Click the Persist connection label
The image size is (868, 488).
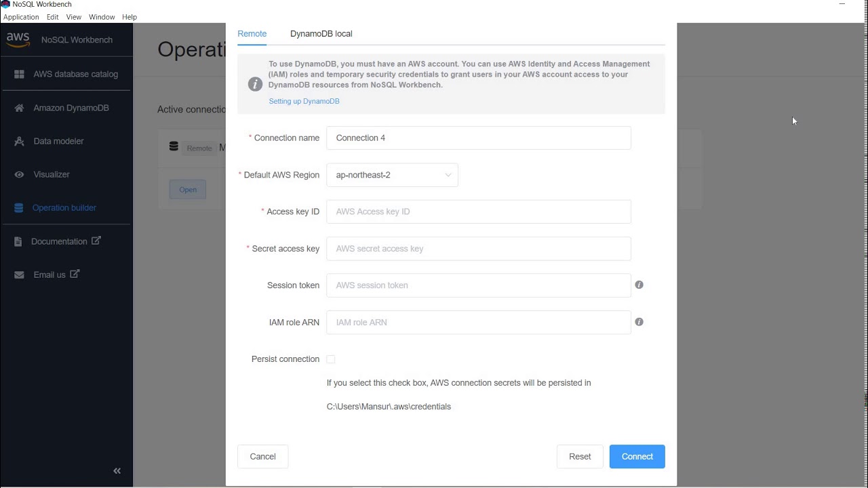click(285, 359)
